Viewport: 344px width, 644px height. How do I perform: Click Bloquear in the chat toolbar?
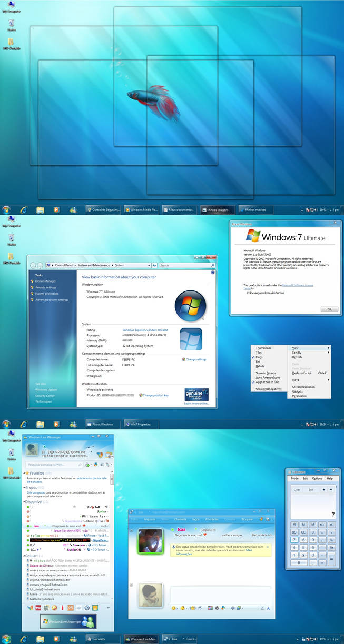click(x=247, y=519)
